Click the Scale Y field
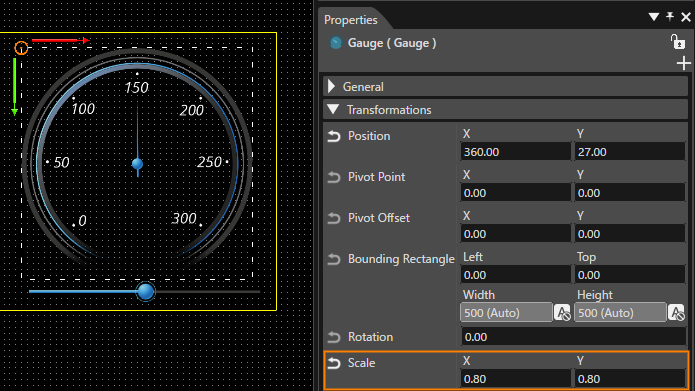Image resolution: width=695 pixels, height=391 pixels. (629, 379)
